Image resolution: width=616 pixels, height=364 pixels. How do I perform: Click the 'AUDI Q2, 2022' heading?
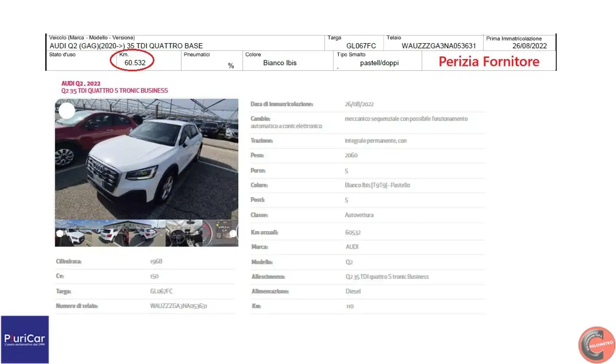pos(81,84)
